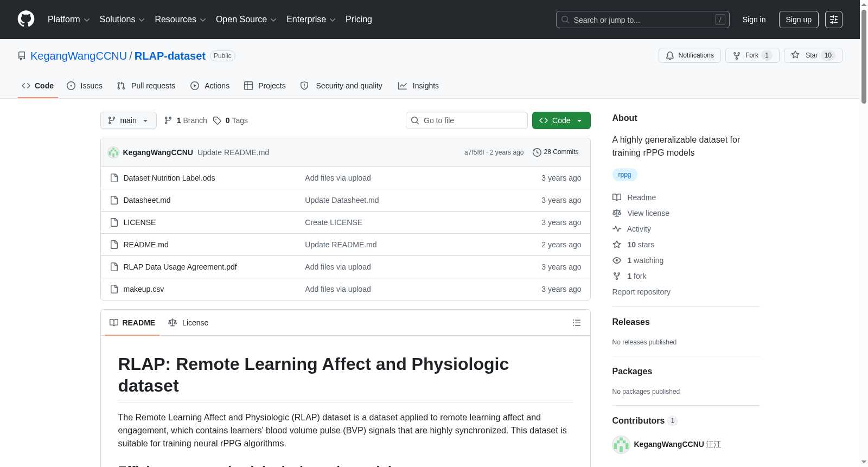Open the KegangWangCCNU owner profile link
The image size is (868, 467).
pos(79,56)
